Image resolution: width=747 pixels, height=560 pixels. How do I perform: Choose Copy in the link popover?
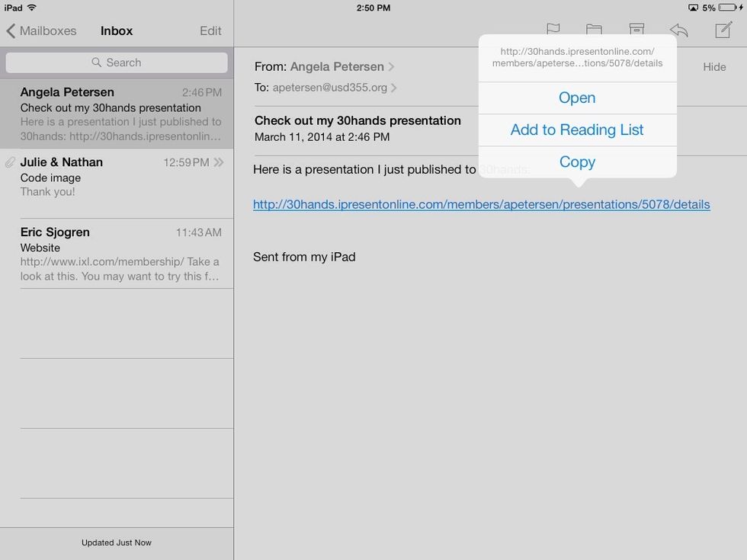tap(578, 162)
